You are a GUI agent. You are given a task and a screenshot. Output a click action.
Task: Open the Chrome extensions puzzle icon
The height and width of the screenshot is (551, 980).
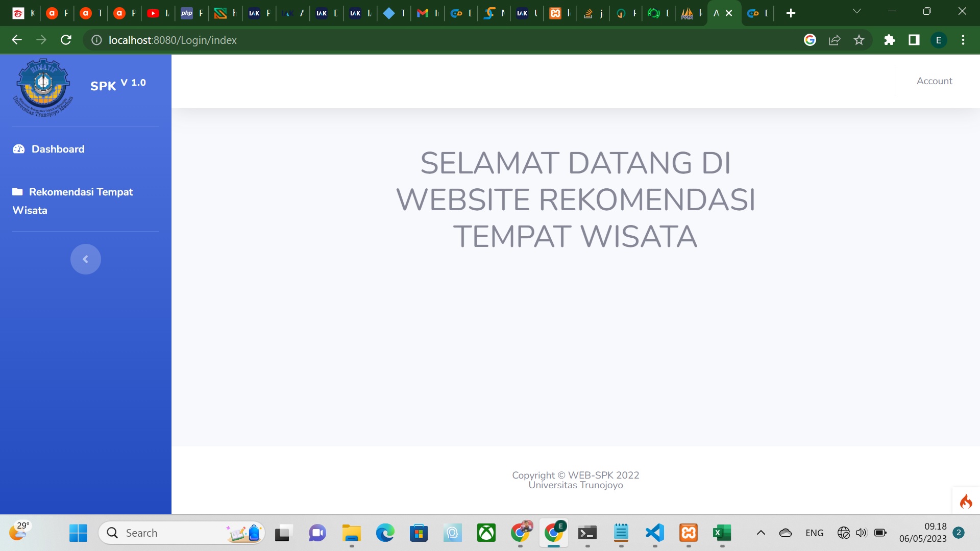pyautogui.click(x=890, y=40)
